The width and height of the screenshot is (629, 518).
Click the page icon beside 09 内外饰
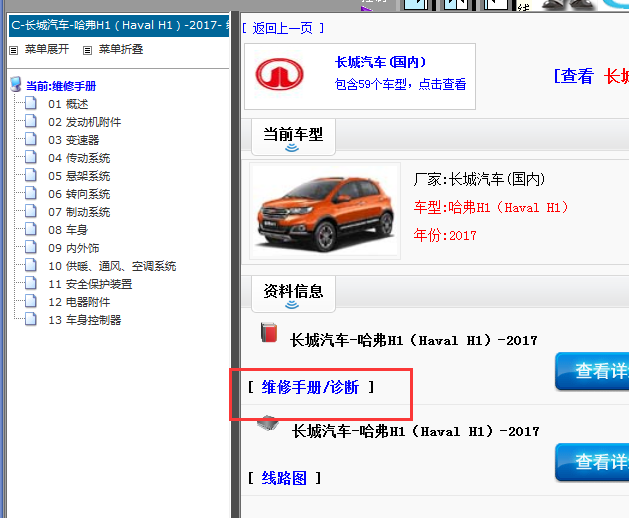pyautogui.click(x=30, y=247)
